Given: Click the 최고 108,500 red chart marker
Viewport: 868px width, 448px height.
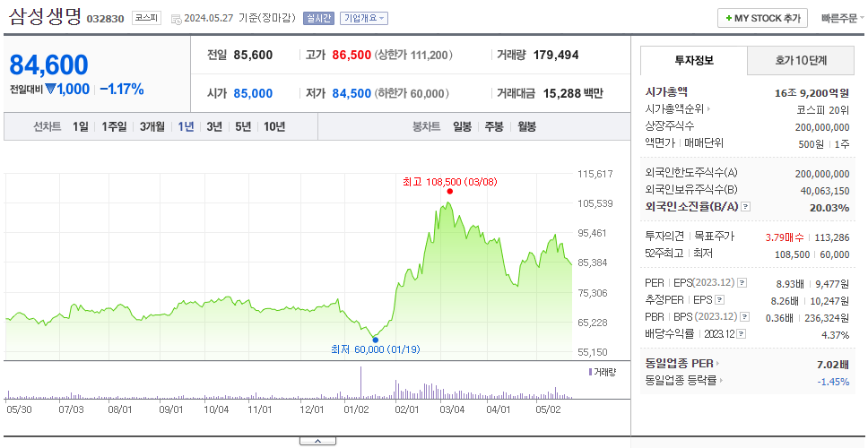Looking at the screenshot, I should coord(449,192).
